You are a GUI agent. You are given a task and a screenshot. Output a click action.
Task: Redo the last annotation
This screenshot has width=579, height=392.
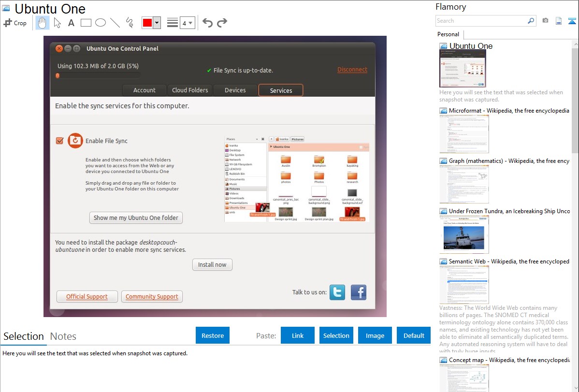click(x=222, y=23)
